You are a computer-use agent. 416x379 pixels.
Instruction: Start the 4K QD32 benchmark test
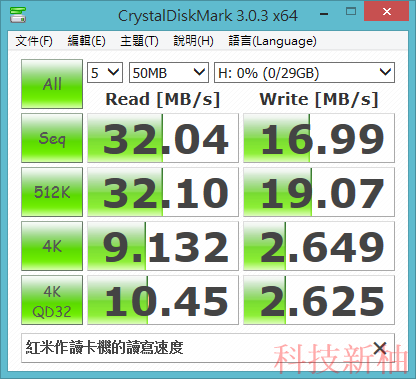point(52,300)
